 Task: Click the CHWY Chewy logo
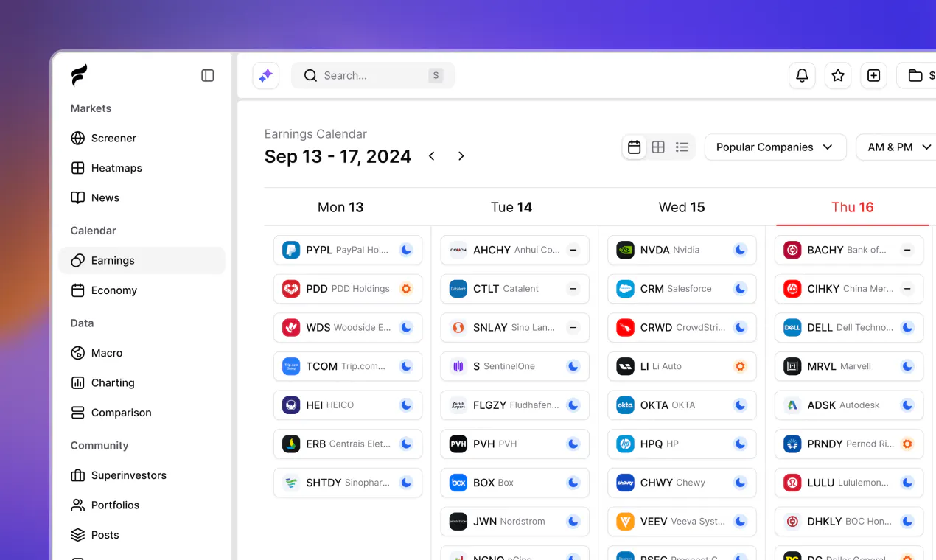click(626, 483)
